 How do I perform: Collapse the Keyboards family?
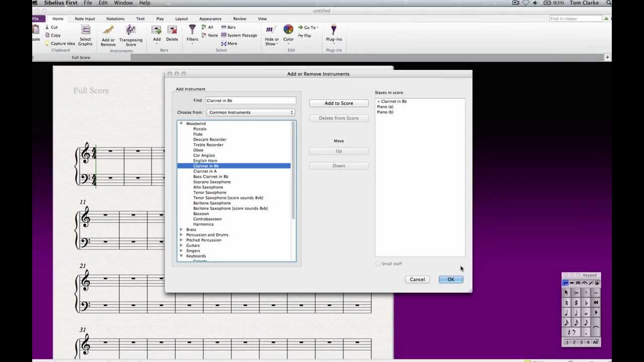coord(181,256)
